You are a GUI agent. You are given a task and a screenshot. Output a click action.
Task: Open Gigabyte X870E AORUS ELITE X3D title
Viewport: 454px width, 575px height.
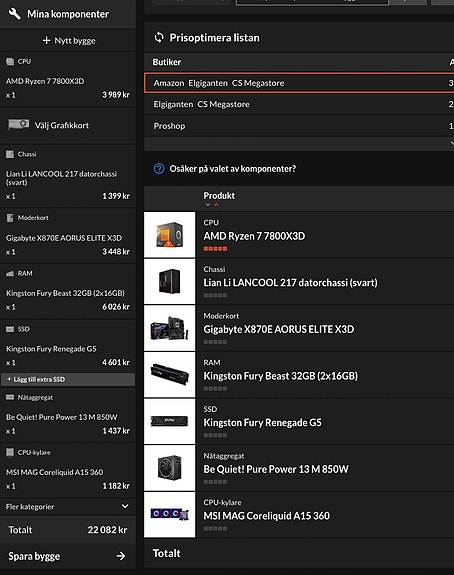tap(279, 329)
